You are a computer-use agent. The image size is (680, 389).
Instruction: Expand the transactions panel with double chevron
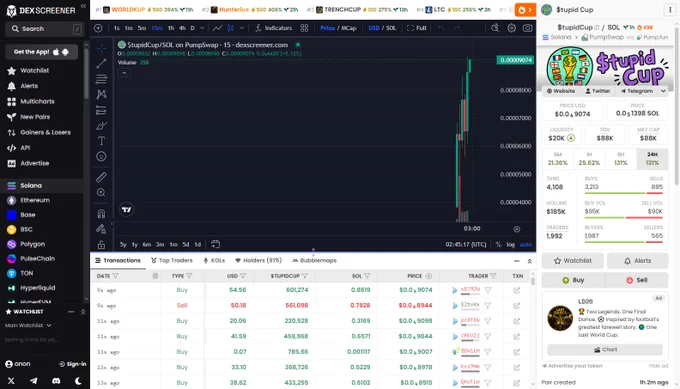[x=530, y=261]
